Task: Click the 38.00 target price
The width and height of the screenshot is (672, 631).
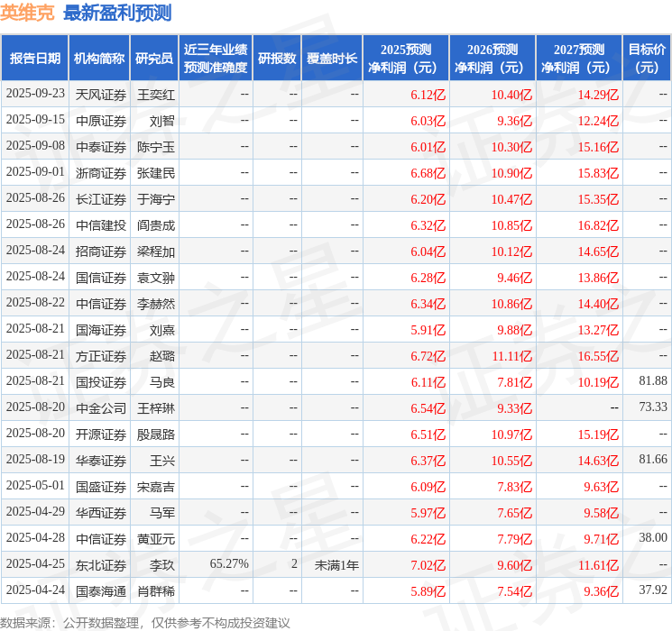Action: (653, 537)
